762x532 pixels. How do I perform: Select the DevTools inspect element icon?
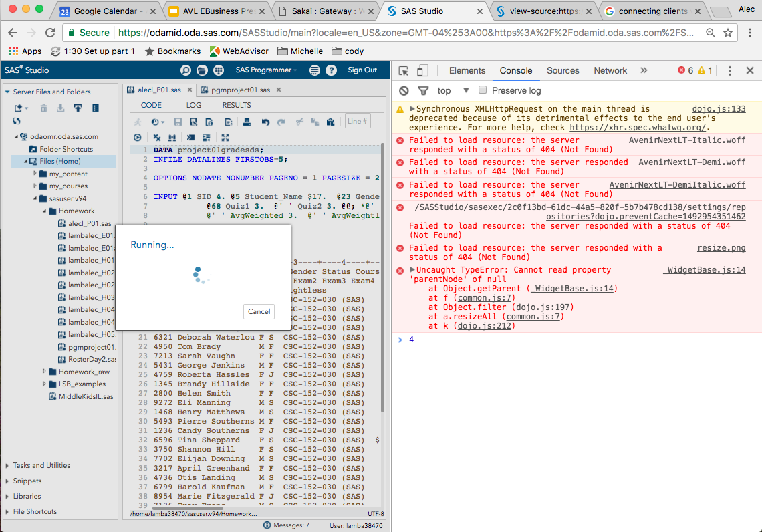404,70
